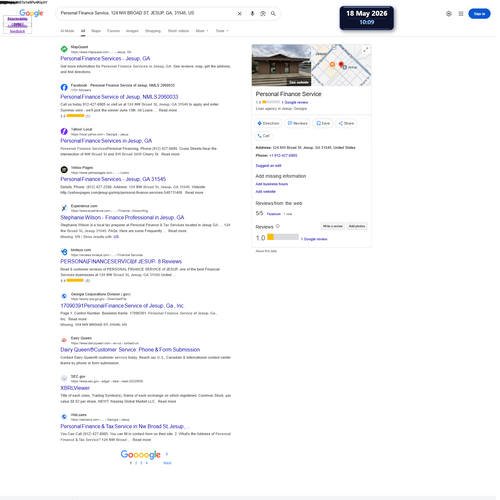Call Personal Finance Service button
This screenshot has width=500, height=500.
click(x=263, y=136)
